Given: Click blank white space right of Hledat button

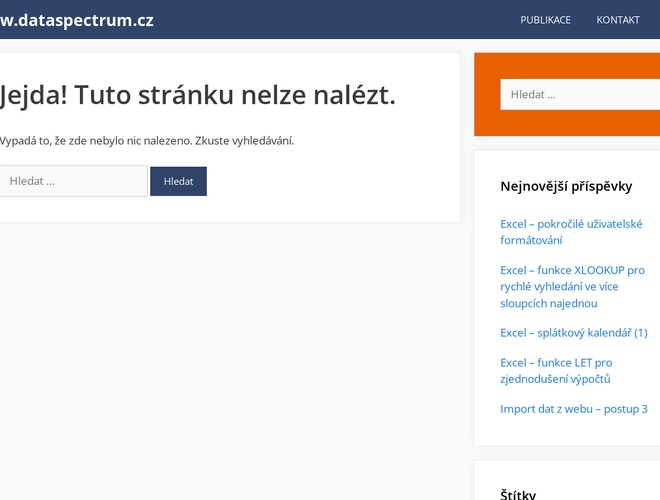Looking at the screenshot, I should coord(330,181).
